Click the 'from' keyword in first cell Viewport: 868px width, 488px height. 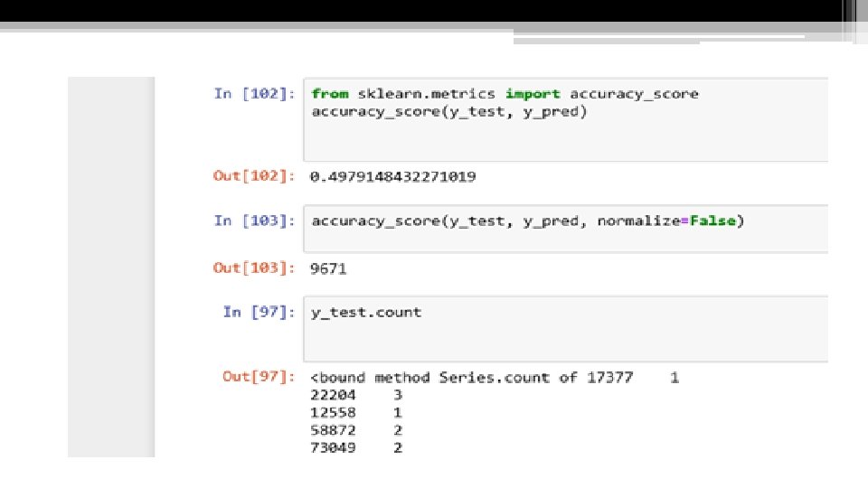point(330,94)
